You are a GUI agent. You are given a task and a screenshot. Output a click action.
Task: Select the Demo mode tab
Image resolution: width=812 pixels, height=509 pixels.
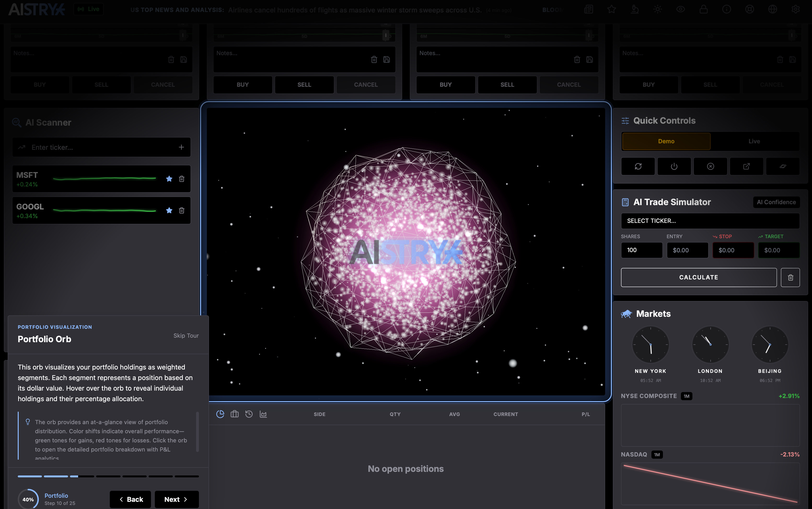click(x=666, y=141)
